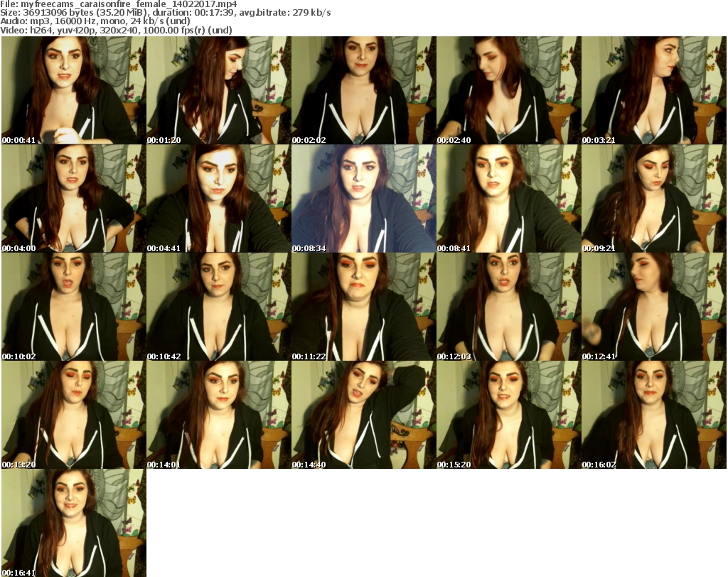Pick the thumbnail frame stamped 00:12:41

[x=654, y=307]
